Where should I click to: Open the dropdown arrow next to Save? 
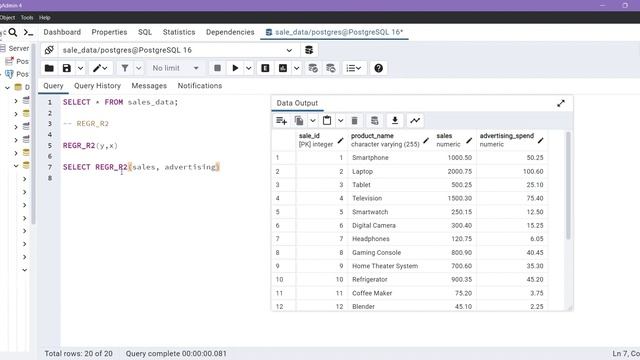click(x=80, y=68)
